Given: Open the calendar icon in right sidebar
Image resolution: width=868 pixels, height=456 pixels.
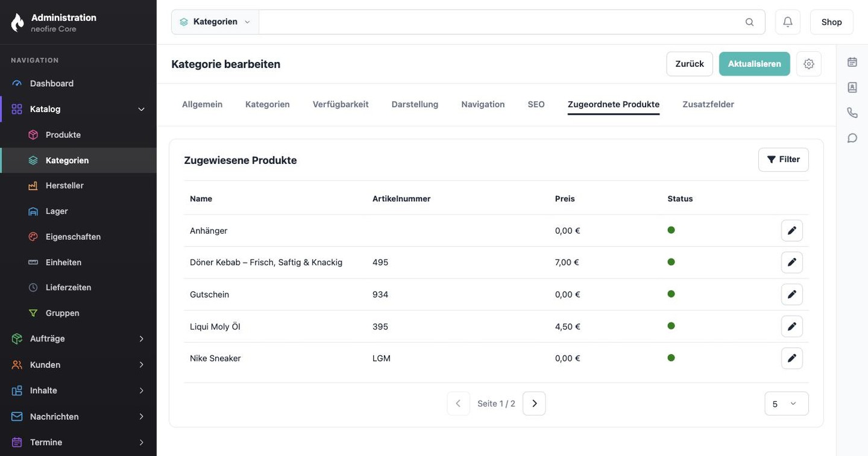Looking at the screenshot, I should (852, 62).
